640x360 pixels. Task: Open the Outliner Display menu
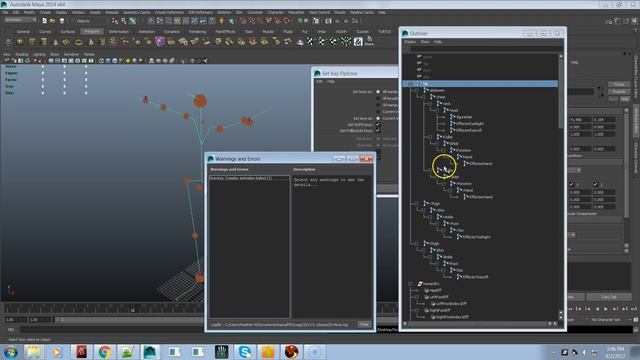pos(410,42)
